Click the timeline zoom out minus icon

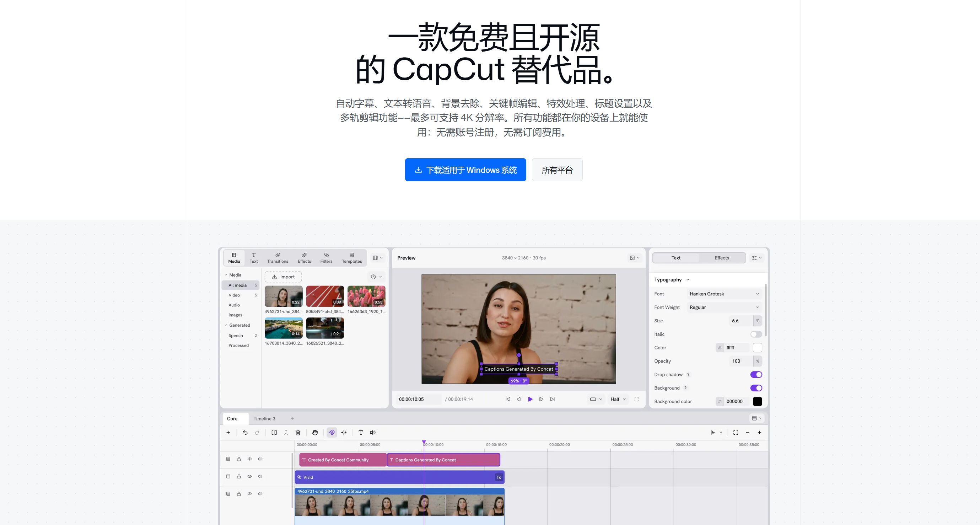coord(748,433)
